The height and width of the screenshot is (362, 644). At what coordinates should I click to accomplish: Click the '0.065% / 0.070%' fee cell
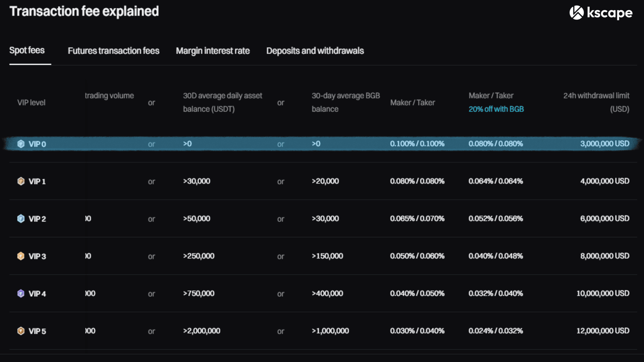click(x=417, y=219)
